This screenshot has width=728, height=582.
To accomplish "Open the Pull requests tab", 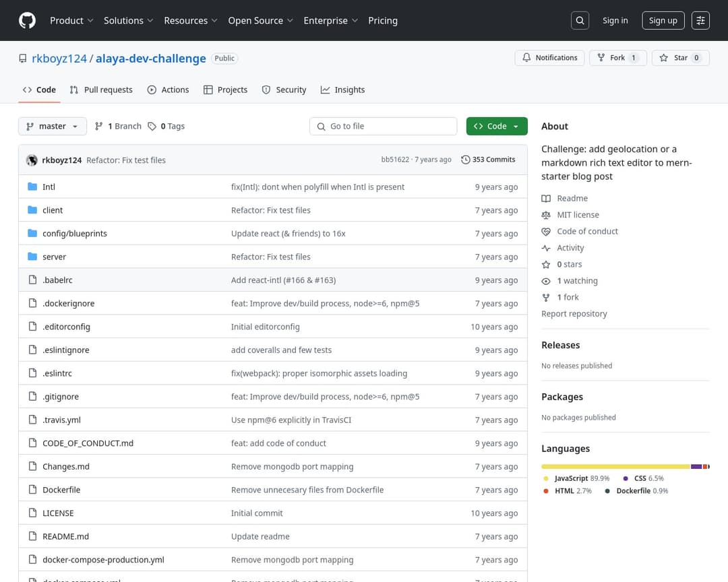I will pos(101,90).
